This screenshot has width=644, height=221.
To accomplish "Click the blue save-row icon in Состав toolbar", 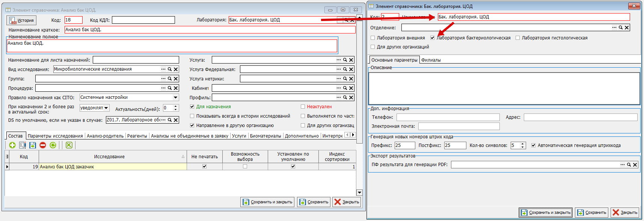I will pyautogui.click(x=33, y=145).
